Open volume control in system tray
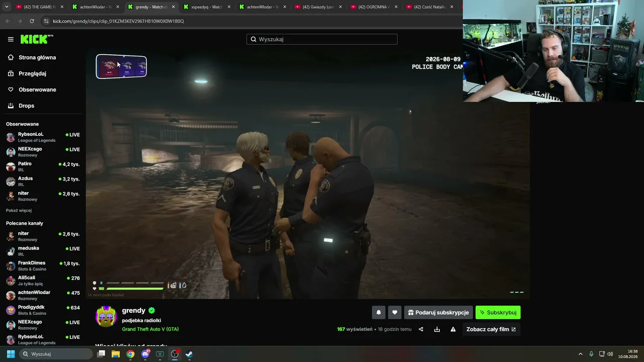Screen dimensions: 644x362 tap(610, 354)
